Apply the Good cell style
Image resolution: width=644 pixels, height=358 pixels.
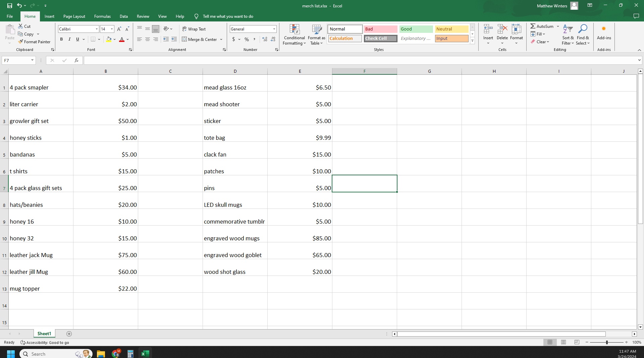[416, 29]
